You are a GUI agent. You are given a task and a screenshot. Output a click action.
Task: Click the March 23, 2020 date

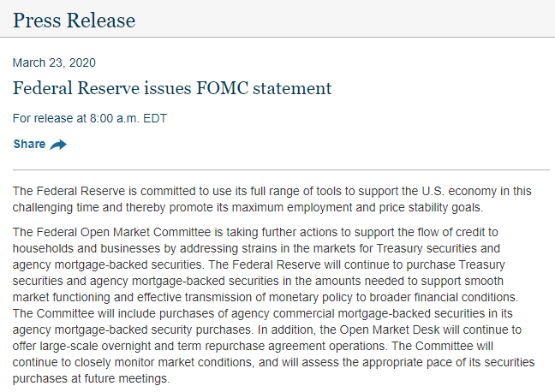[x=54, y=62]
